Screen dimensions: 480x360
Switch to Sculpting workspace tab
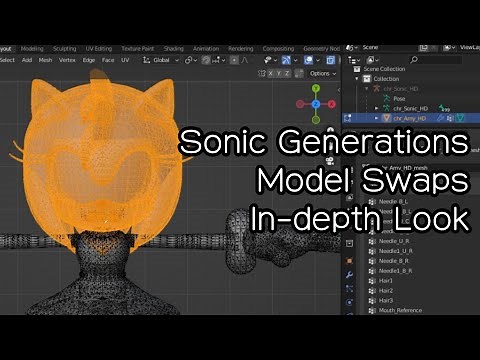pyautogui.click(x=64, y=49)
